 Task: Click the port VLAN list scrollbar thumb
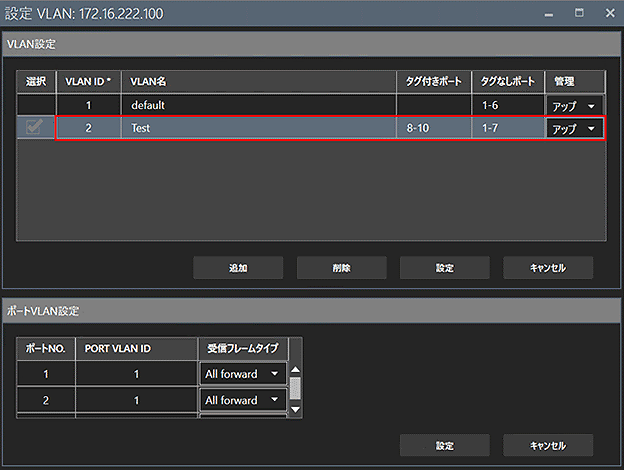pyautogui.click(x=295, y=388)
